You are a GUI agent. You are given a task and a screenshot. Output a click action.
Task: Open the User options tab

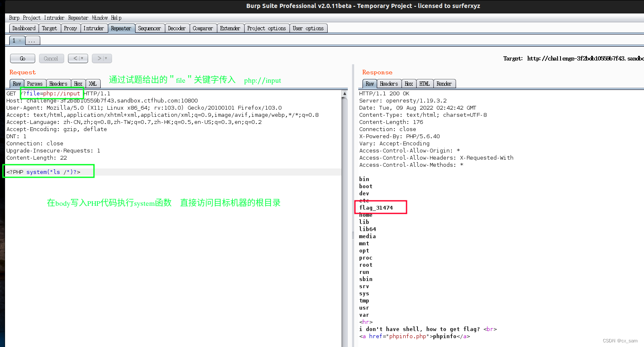(x=308, y=28)
